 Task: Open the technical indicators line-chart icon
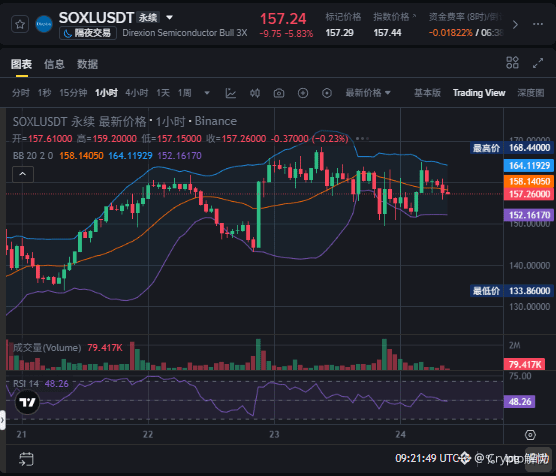click(231, 93)
